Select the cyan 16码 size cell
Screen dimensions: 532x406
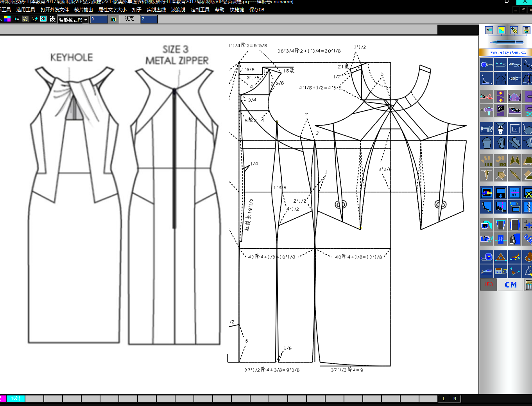click(16, 399)
